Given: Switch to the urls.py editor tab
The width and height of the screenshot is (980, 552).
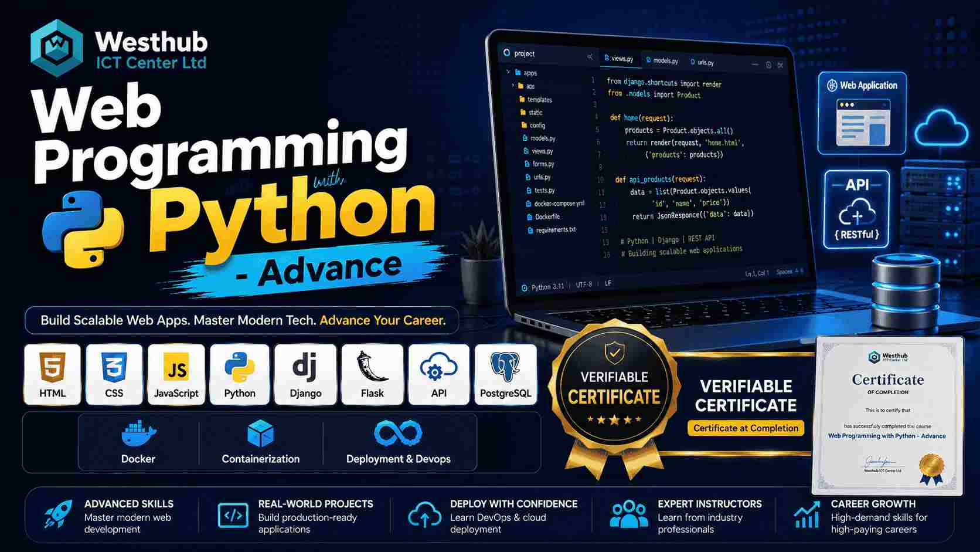Looking at the screenshot, I should point(702,62).
